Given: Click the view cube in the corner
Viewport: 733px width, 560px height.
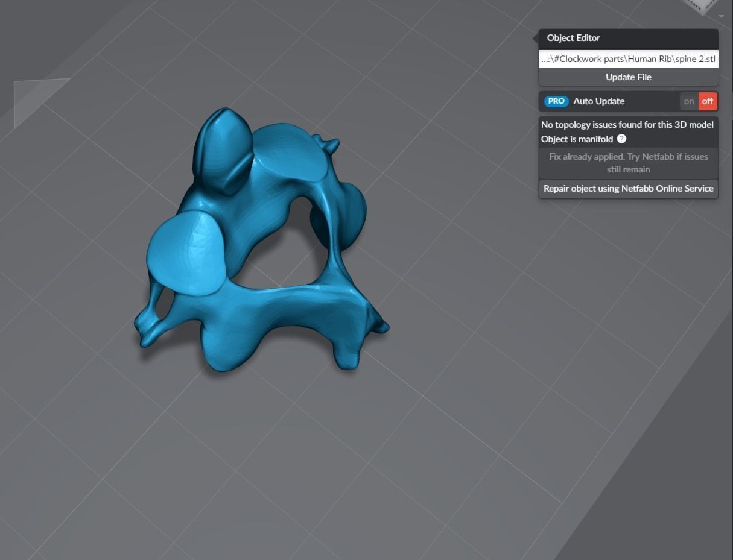Looking at the screenshot, I should click(703, 6).
